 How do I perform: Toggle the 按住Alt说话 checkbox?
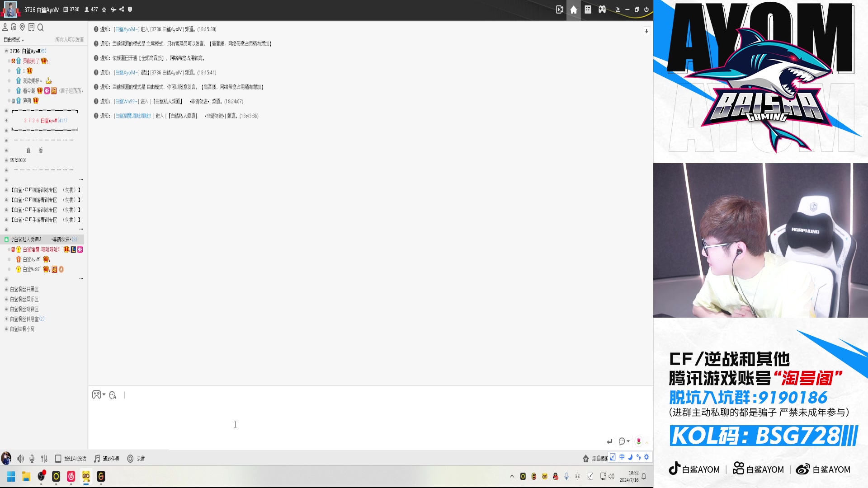(x=58, y=459)
